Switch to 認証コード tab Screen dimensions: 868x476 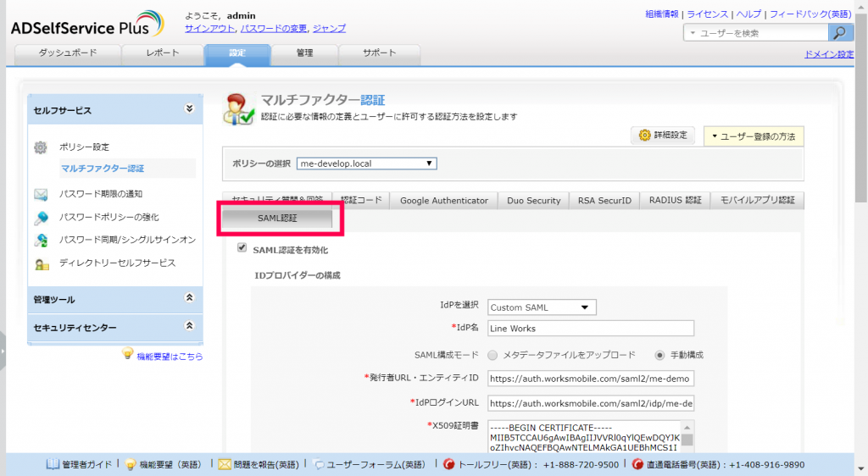pyautogui.click(x=361, y=201)
